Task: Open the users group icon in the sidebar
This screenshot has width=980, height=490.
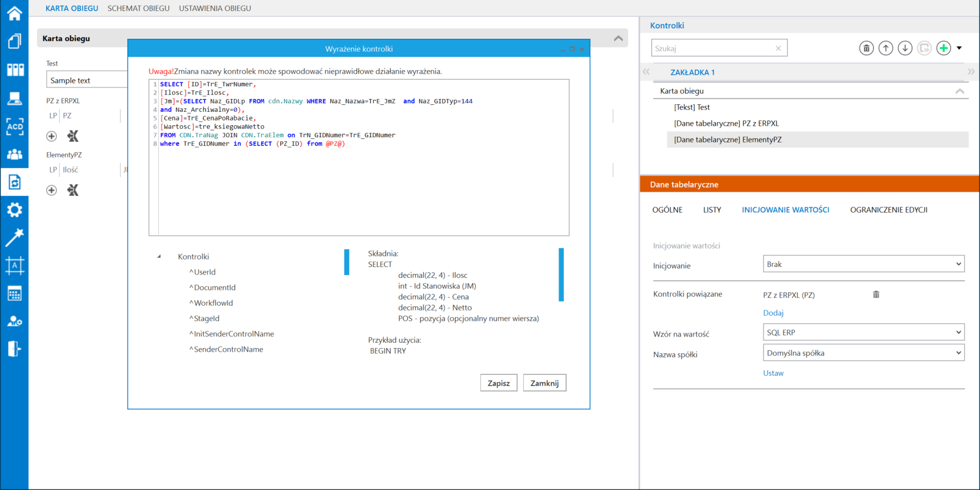Action: click(x=14, y=155)
